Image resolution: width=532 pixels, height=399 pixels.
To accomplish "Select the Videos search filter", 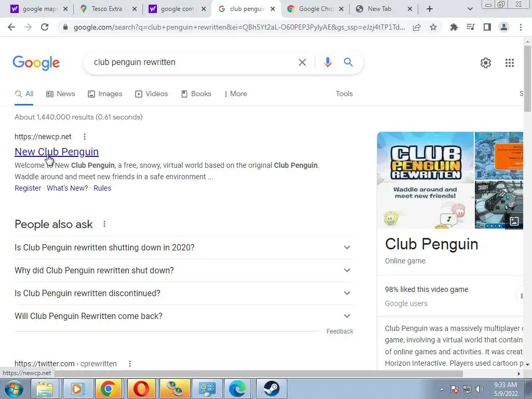I will [x=151, y=94].
